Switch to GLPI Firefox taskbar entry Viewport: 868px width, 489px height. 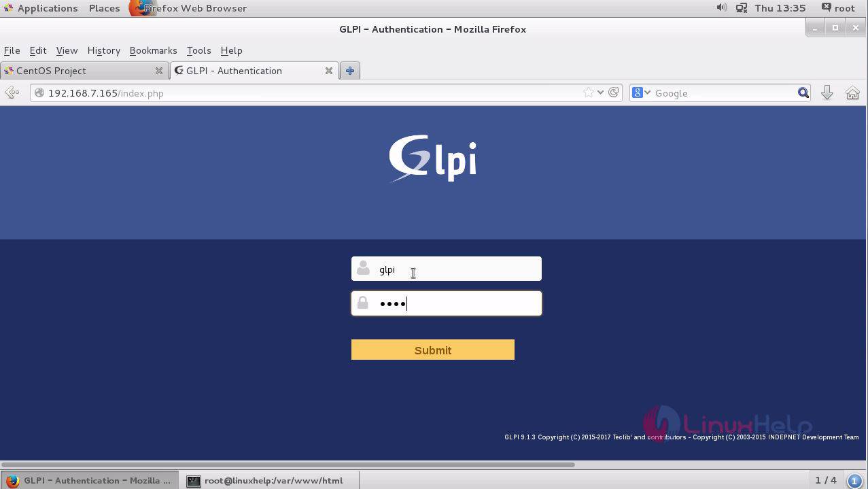coord(90,480)
